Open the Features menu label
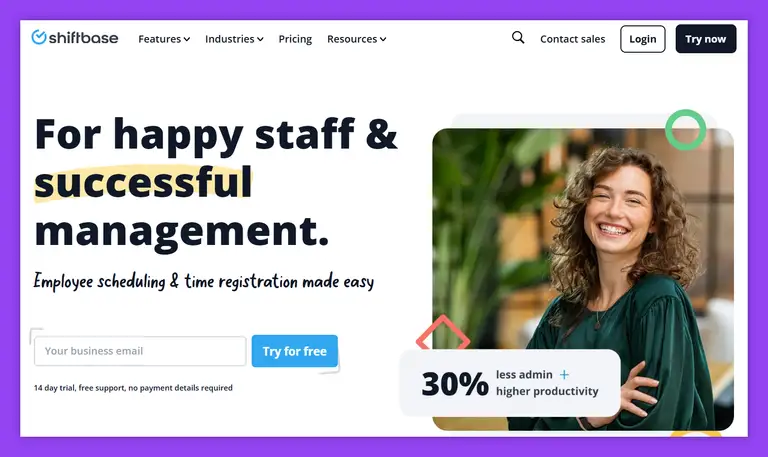This screenshot has height=457, width=768. pos(160,39)
